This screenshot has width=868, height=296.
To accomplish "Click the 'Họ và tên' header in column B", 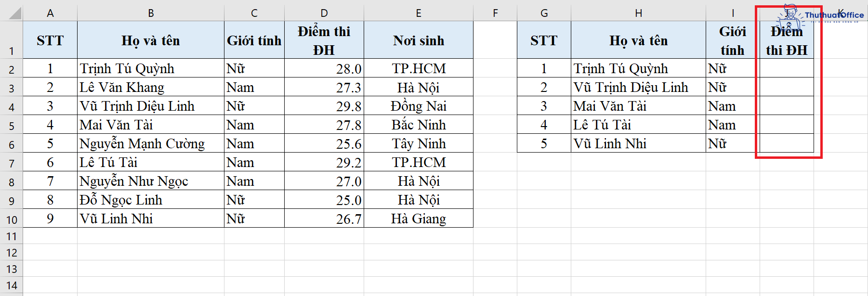I will [151, 40].
